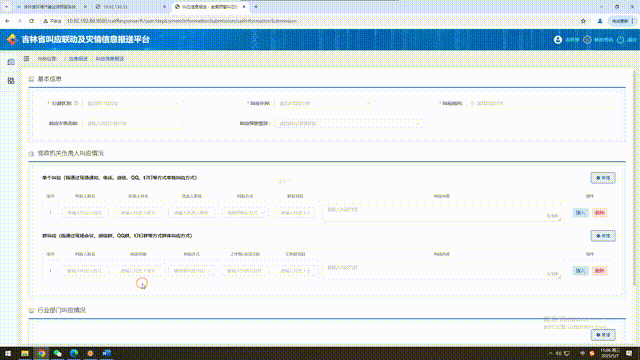Click the platform logo in header
The width and height of the screenshot is (640, 360).
tap(12, 40)
